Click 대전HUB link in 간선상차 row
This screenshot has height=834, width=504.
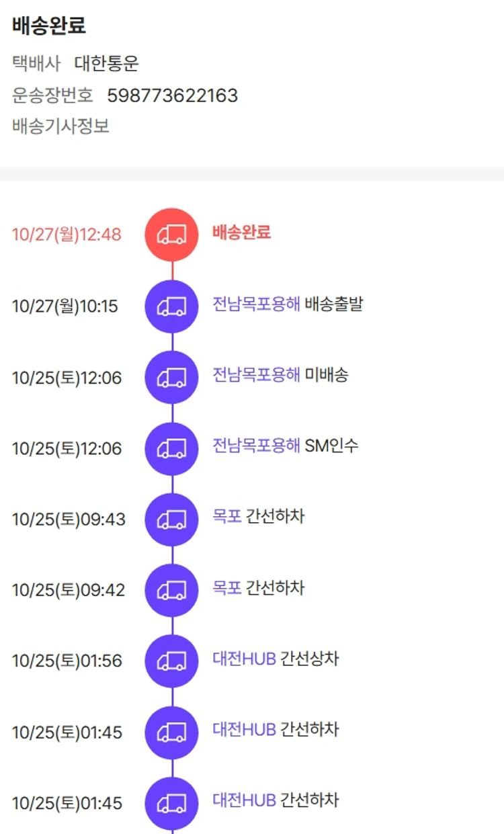[x=245, y=659]
